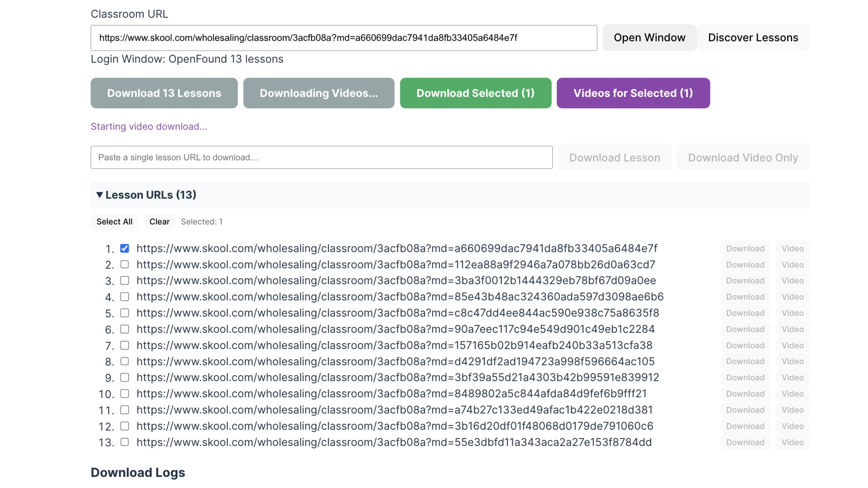Click lesson URL ending in 112ea88a9f2946a7a078bb26d0a63cd7

(x=396, y=265)
